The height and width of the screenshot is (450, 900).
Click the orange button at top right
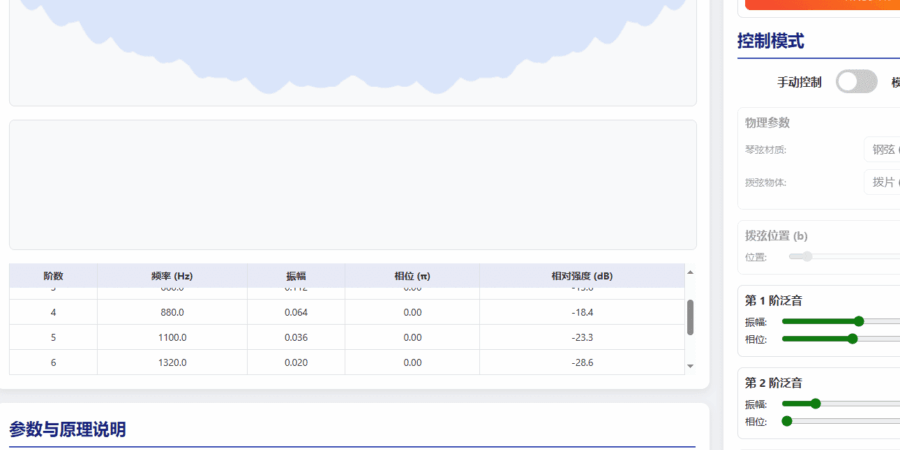823,5
